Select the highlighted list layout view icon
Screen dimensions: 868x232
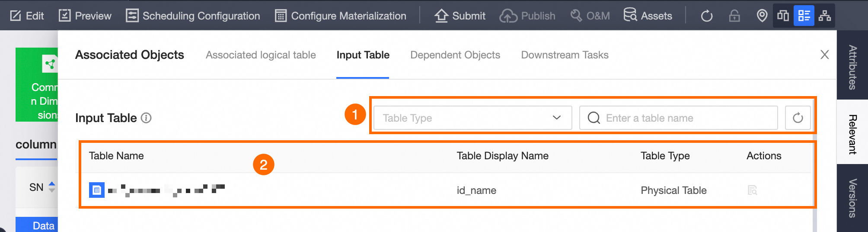tap(804, 16)
